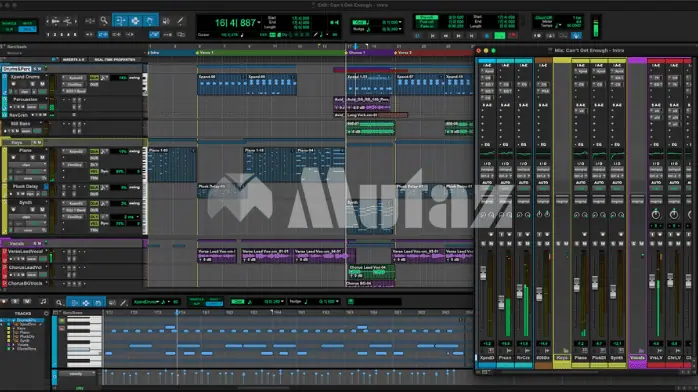The image size is (698, 392).
Task: Click the VrsLV channel fader in Mix window
Action: (x=652, y=281)
